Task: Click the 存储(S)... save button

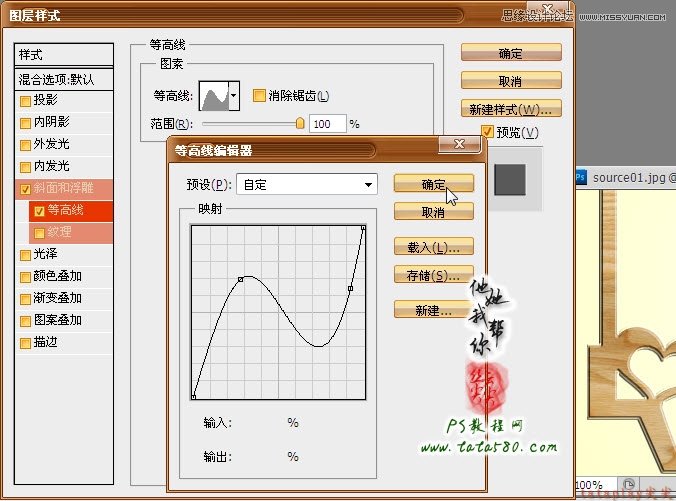Action: [x=434, y=275]
